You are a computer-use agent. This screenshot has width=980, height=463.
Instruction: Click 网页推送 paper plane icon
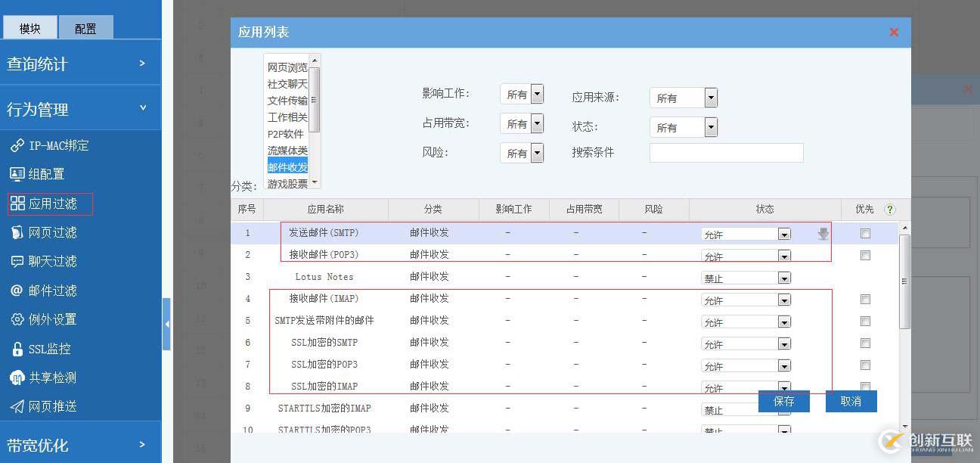[17, 406]
